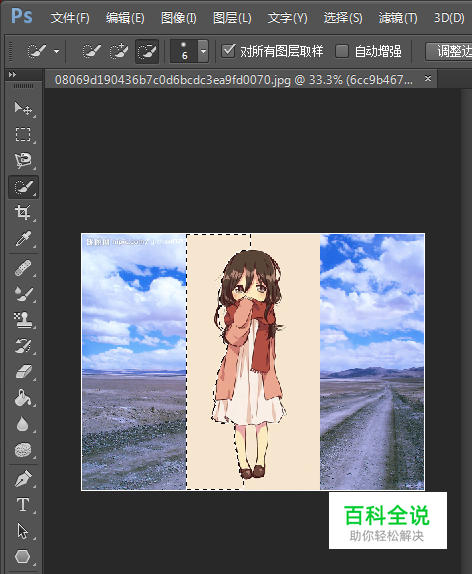This screenshot has width=472, height=574.
Task: Close the 08069d190436b7c0d6bcdc3ea9fd0070.jpg document tab
Action: pyautogui.click(x=428, y=78)
